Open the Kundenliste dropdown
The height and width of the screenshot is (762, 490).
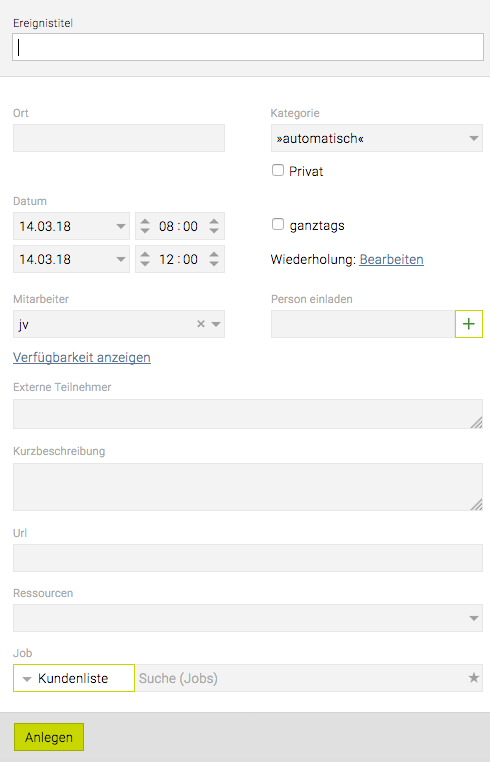click(x=74, y=678)
